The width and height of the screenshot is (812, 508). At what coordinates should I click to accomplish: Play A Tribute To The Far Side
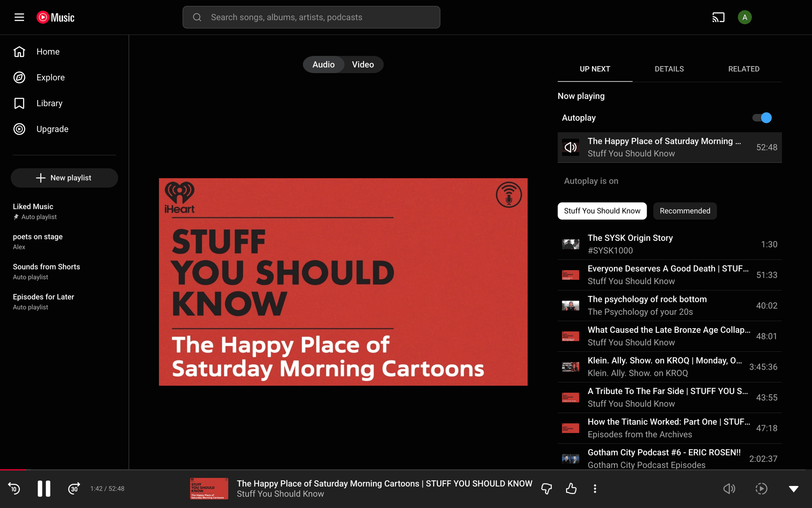669,398
